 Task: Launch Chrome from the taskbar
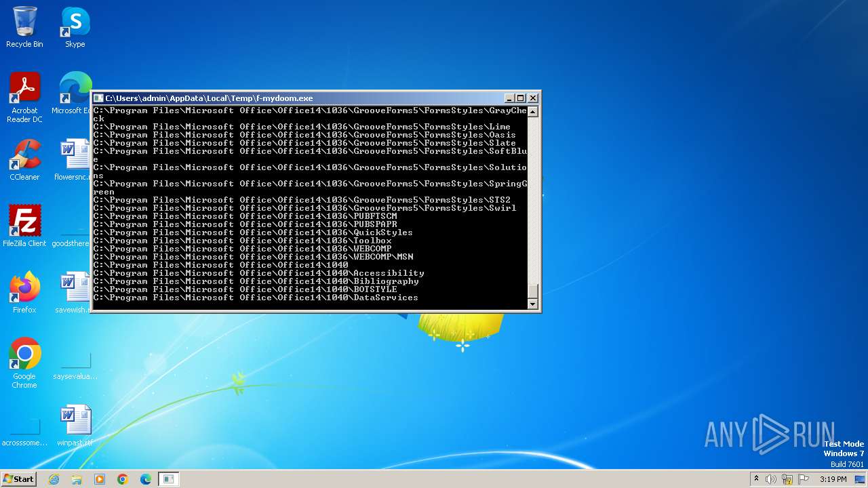pos(123,479)
